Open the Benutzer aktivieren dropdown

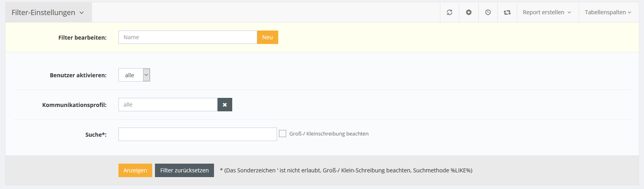coord(134,75)
